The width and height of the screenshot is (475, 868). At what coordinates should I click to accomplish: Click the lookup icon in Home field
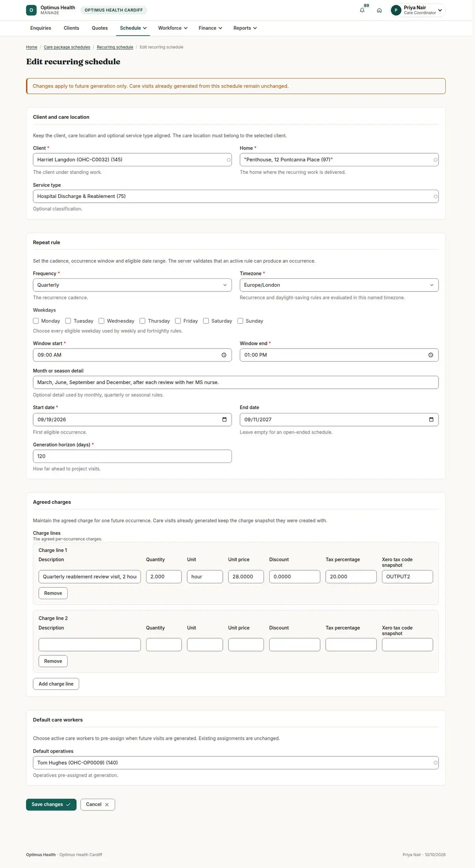tap(435, 160)
